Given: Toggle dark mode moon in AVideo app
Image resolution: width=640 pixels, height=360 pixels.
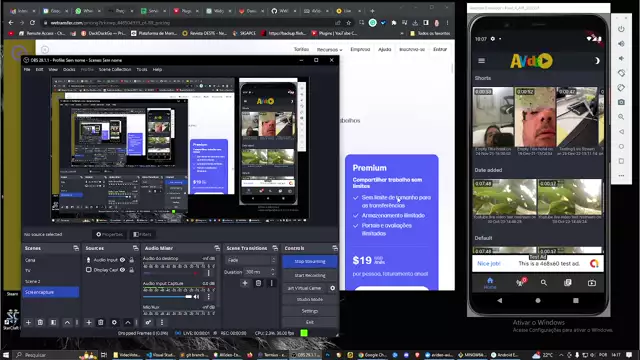Looking at the screenshot, I should (x=597, y=61).
